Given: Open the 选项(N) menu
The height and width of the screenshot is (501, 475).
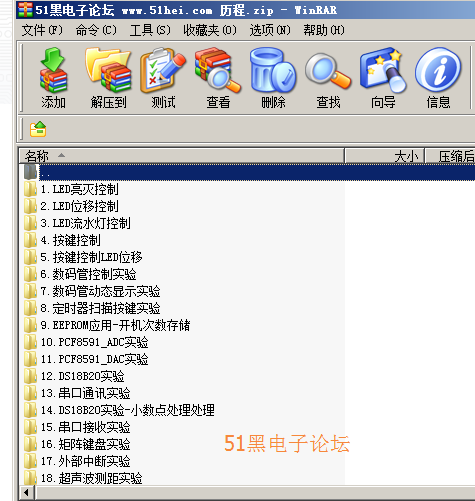Looking at the screenshot, I should 270,30.
